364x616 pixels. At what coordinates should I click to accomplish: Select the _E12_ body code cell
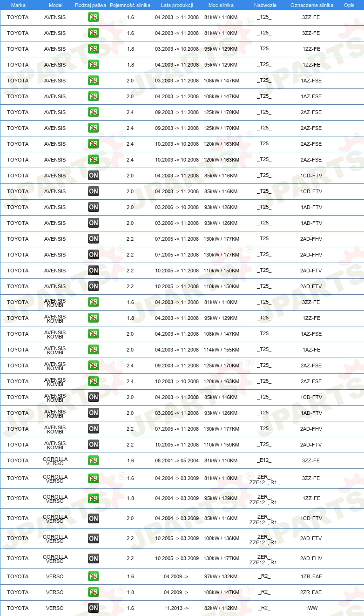coord(264,460)
